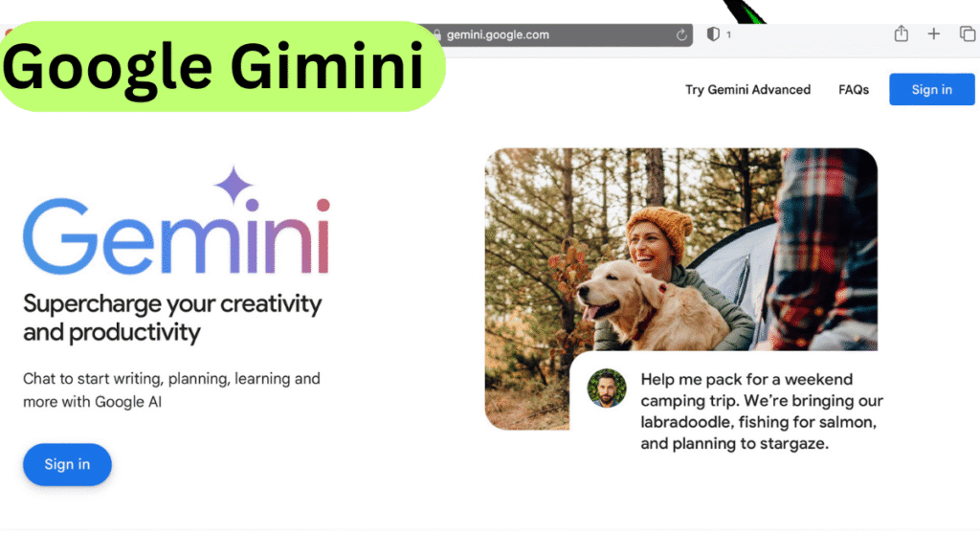The image size is (980, 555).
Task: Select the gemini.google.com address field
Action: pyautogui.click(x=556, y=35)
